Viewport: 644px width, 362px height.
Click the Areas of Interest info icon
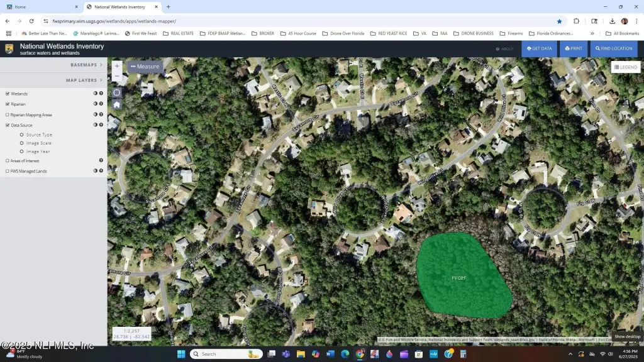pyautogui.click(x=101, y=161)
